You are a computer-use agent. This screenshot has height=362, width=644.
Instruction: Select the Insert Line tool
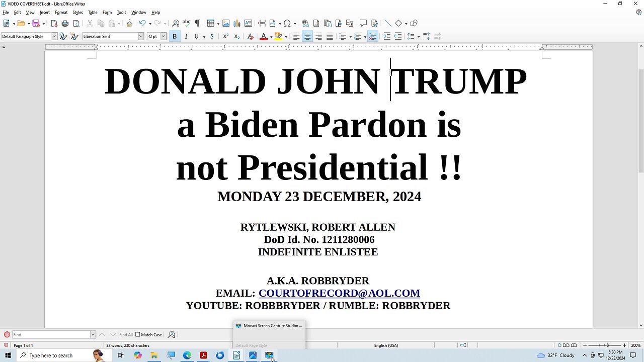(387, 23)
